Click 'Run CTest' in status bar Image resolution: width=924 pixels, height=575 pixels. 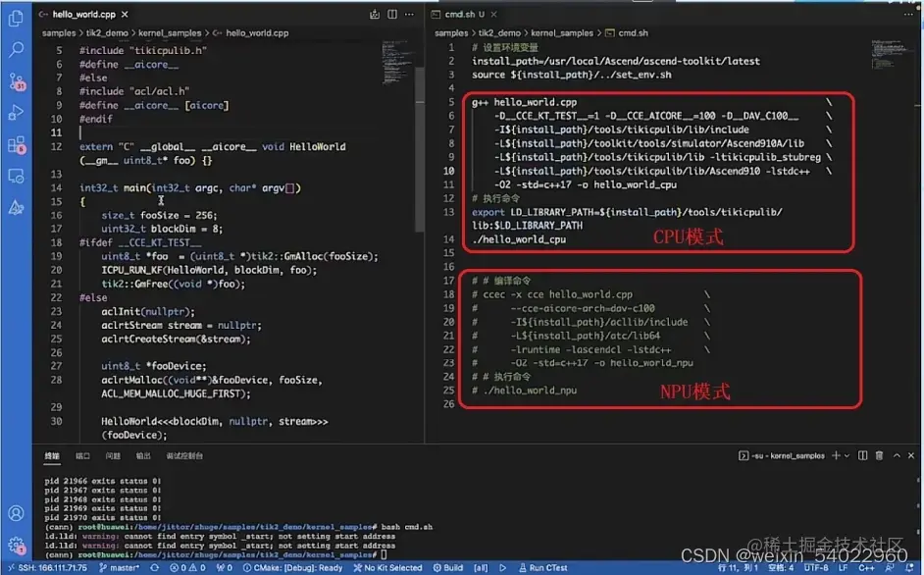(542, 568)
